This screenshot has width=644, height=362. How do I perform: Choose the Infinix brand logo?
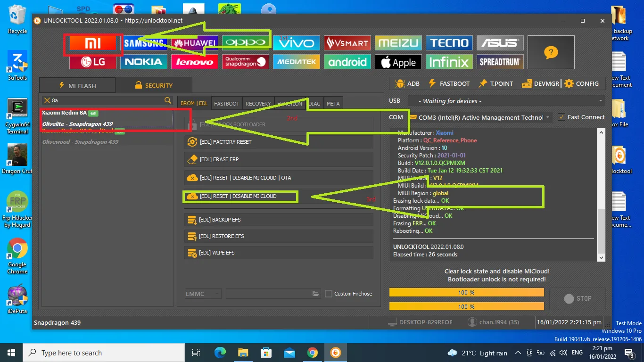click(x=449, y=62)
